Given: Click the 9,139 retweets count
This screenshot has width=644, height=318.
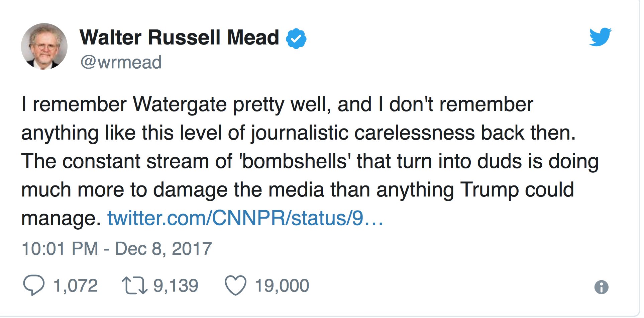Looking at the screenshot, I should click(176, 286).
